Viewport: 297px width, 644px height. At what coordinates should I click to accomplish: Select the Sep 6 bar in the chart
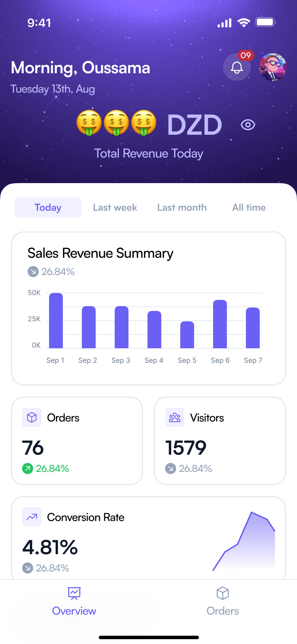[220, 324]
